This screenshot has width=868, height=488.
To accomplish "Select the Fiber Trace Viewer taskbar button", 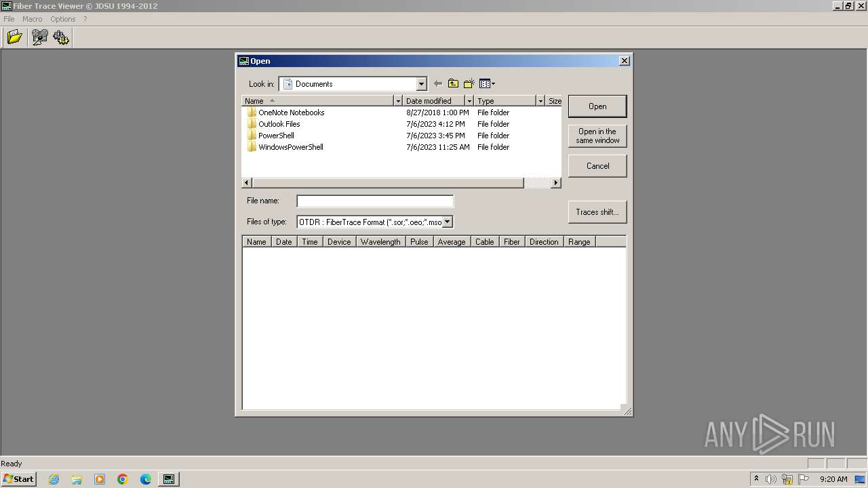I will coord(169,479).
